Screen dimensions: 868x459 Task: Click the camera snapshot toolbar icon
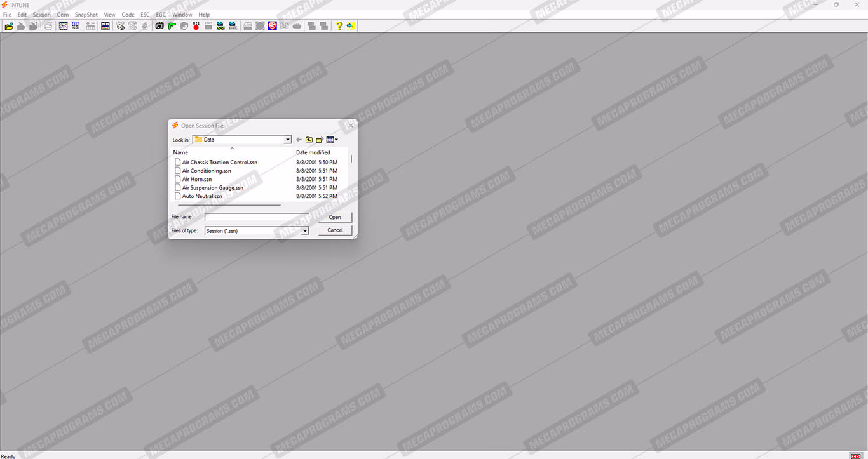[159, 26]
